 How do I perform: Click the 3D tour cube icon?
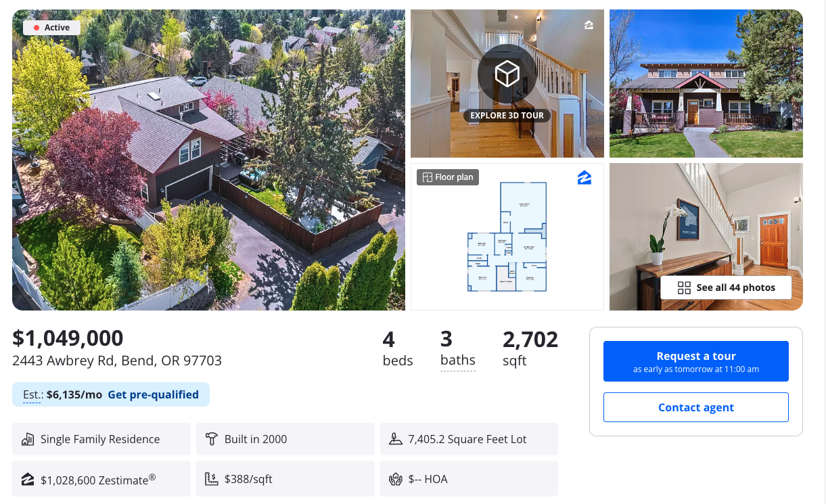507,74
